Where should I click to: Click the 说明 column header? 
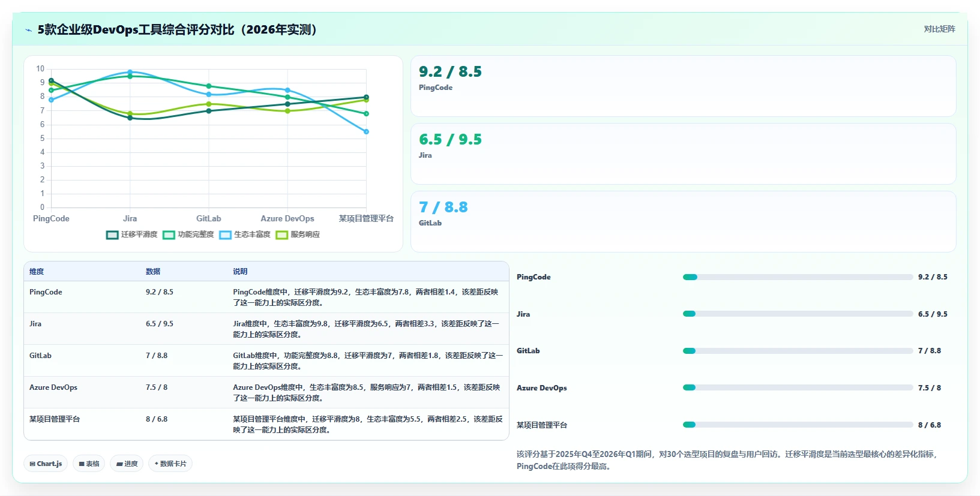coord(240,272)
